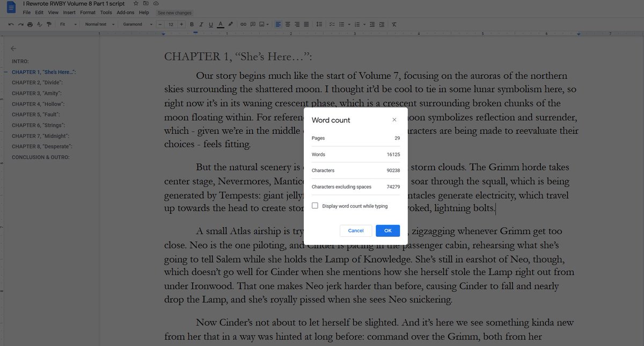Click the See new changes link
This screenshot has width=644, height=346.
point(174,12)
